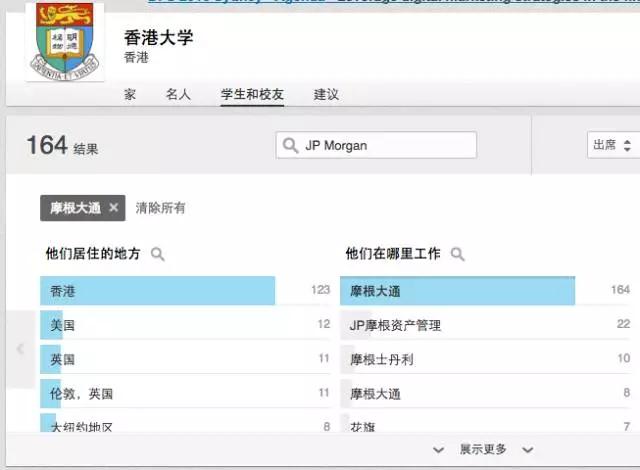Remove the 摩根大通 filter tag
640x470 pixels.
click(x=113, y=208)
